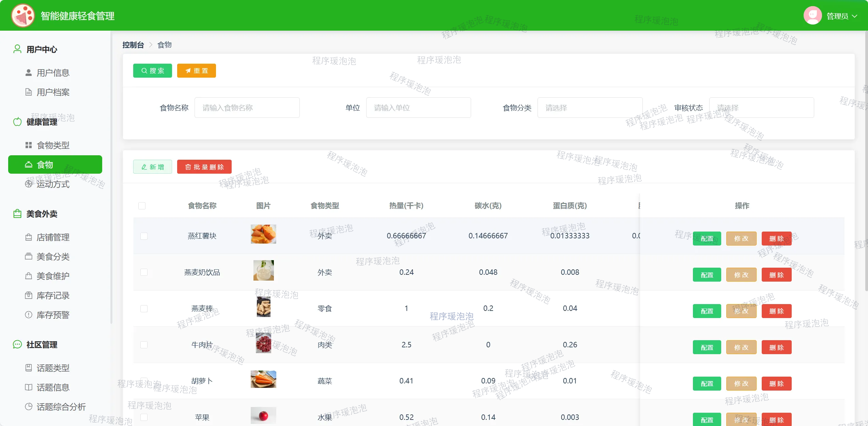Open the 食物分类 select dropdown

click(590, 108)
